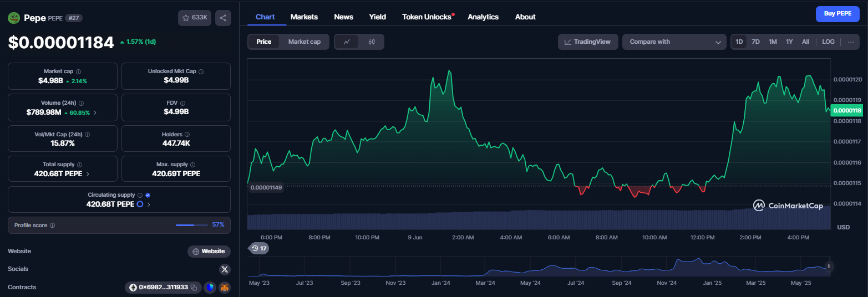Switch to candlestick chart icon
This screenshot has width=868, height=297.
tap(372, 42)
